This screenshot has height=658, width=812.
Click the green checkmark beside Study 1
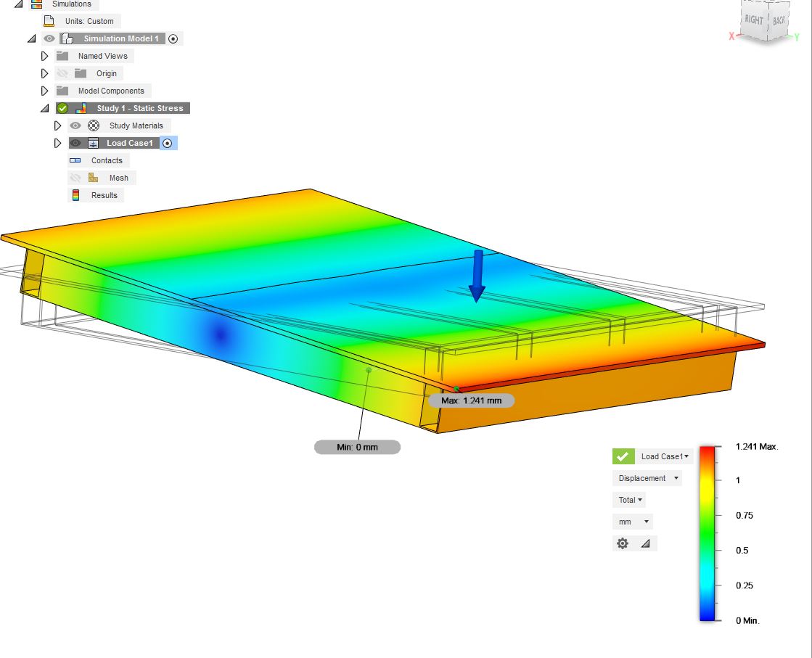62,108
